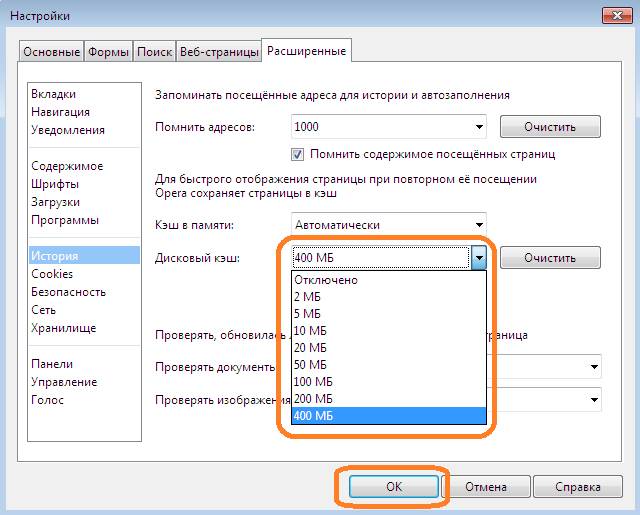Open Безопасность section in the sidebar
The image size is (640, 515).
[x=68, y=292]
